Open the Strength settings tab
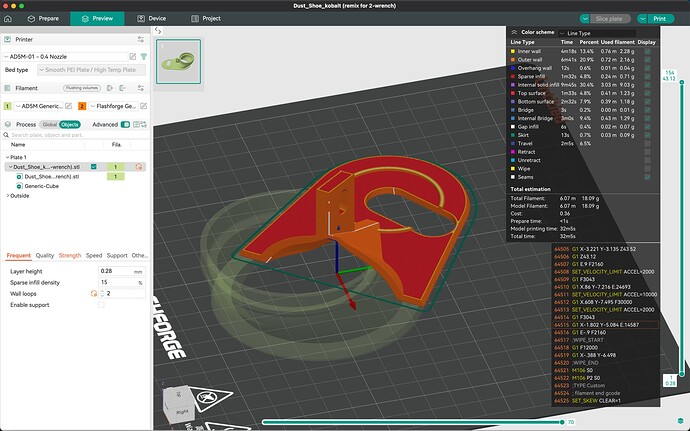 click(x=70, y=255)
